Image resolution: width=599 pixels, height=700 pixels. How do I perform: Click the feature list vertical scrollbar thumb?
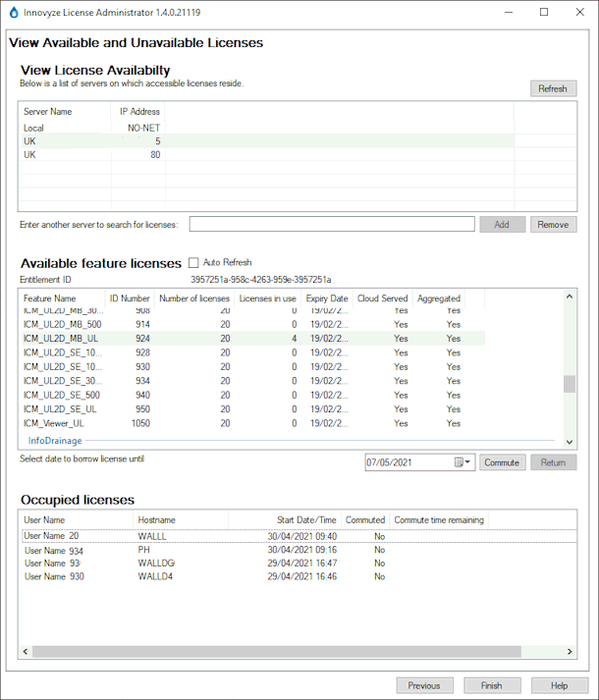click(570, 384)
